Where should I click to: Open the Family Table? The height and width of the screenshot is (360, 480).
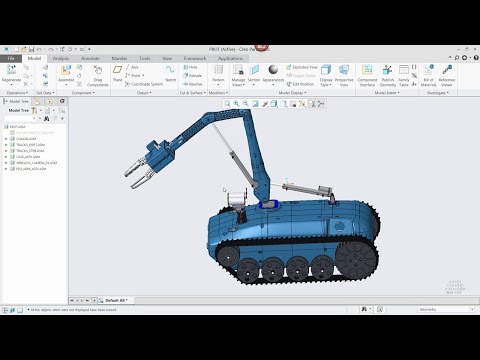point(404,76)
